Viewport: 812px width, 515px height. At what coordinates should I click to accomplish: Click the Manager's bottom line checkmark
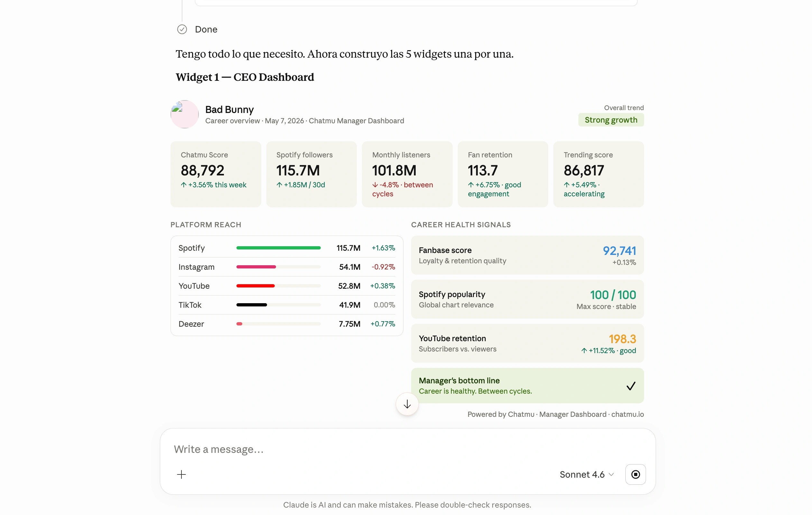(x=631, y=386)
